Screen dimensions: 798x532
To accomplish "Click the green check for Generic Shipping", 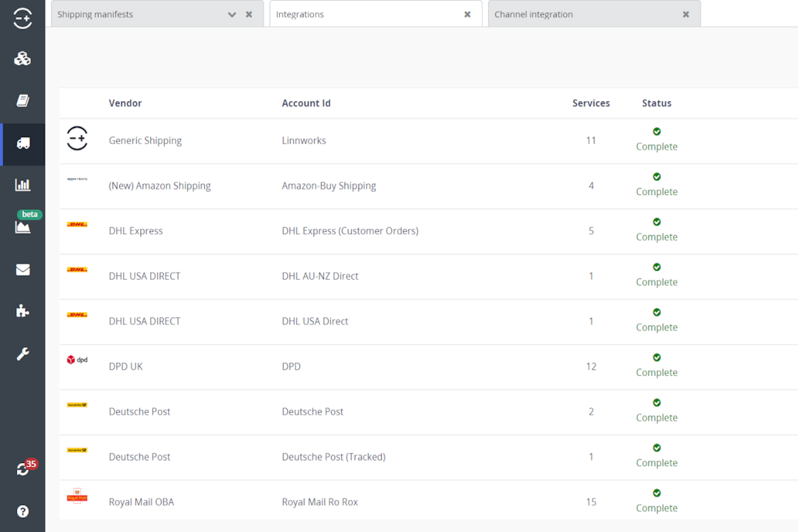I will tap(657, 132).
